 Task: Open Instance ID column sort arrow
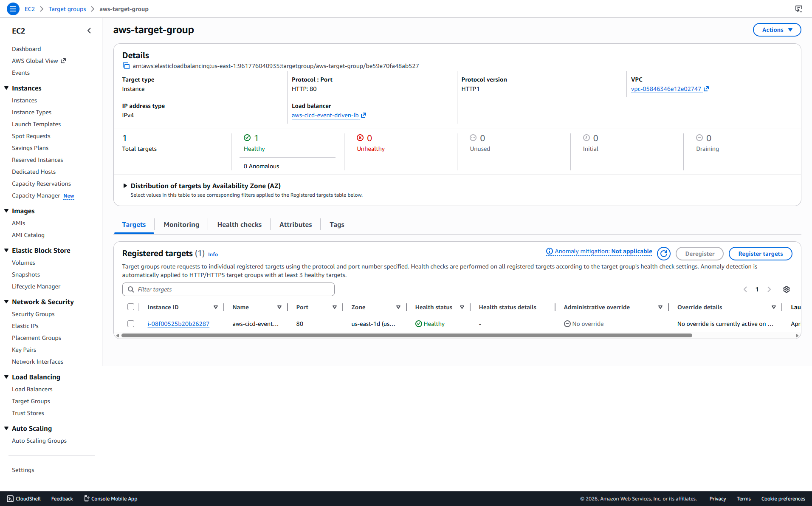(x=216, y=307)
